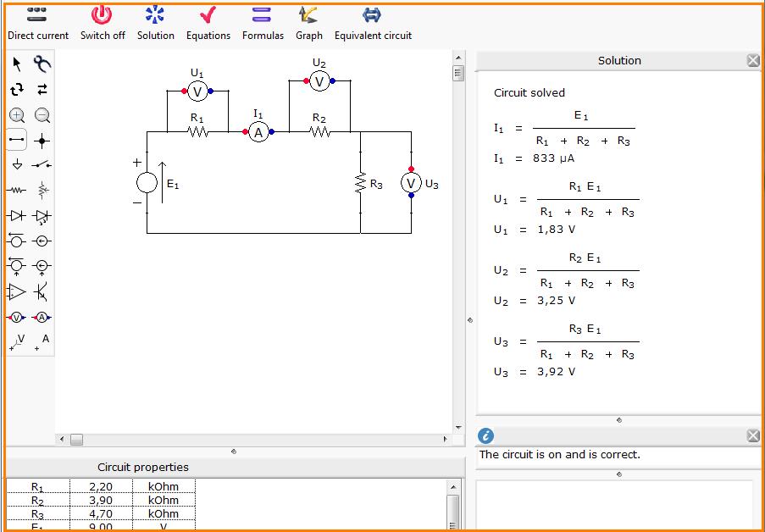Show the Equations view

(x=208, y=23)
